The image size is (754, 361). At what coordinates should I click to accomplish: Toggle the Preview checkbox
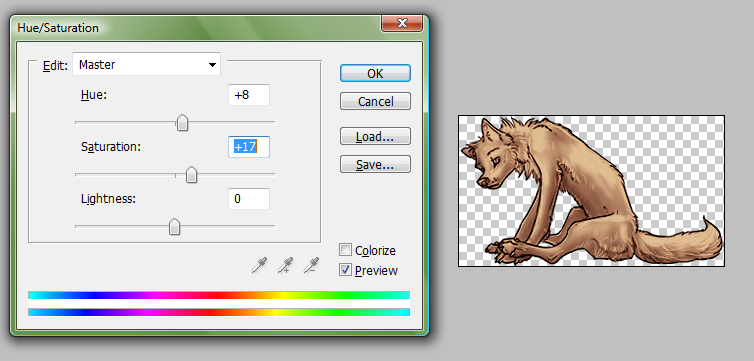pos(345,270)
